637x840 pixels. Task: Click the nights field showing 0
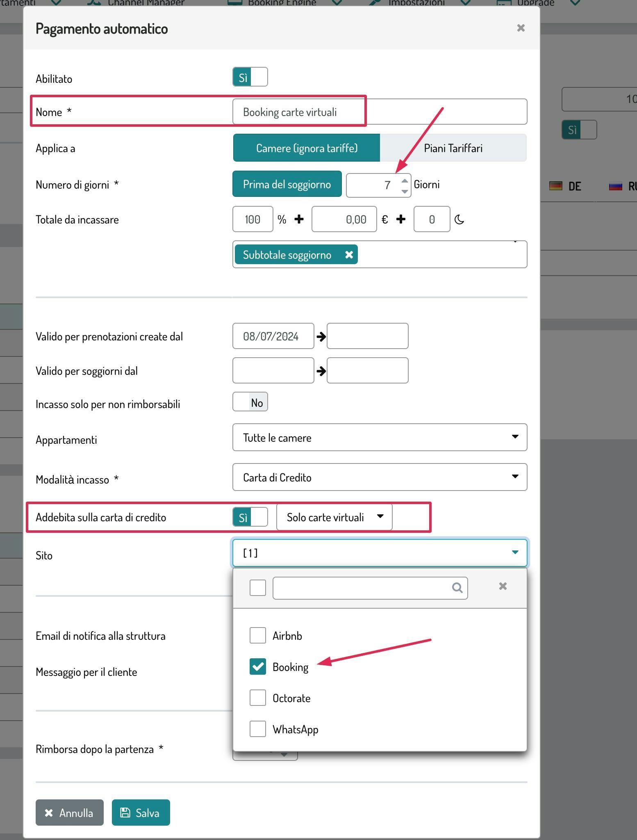pyautogui.click(x=432, y=219)
